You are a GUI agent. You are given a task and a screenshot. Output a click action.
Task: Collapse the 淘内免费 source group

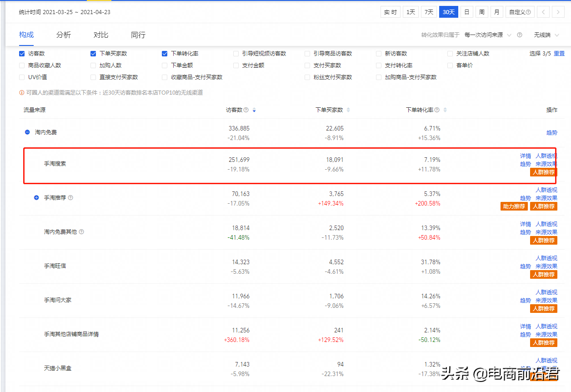coord(27,132)
